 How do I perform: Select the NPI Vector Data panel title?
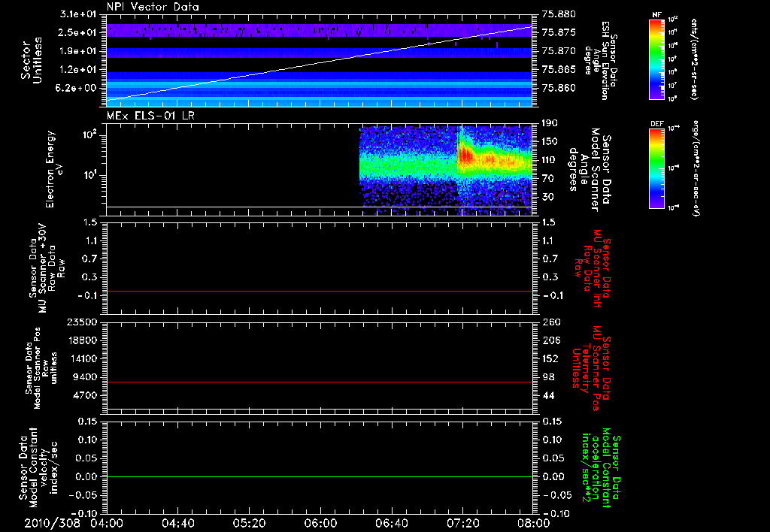pos(153,7)
